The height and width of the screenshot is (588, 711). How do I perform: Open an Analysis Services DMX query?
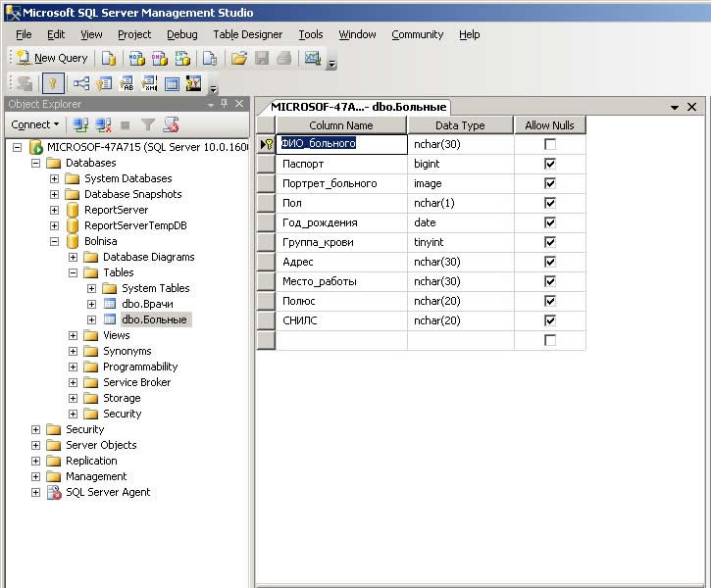click(x=159, y=59)
